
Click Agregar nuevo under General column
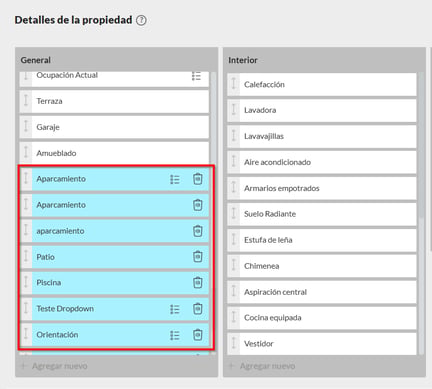tap(54, 366)
